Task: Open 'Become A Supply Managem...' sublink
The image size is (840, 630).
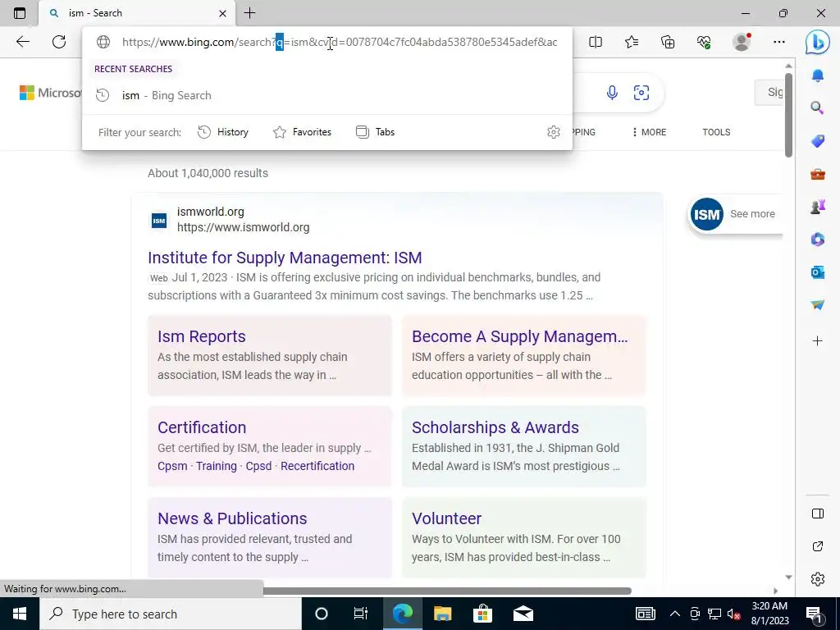Action: coord(519,336)
